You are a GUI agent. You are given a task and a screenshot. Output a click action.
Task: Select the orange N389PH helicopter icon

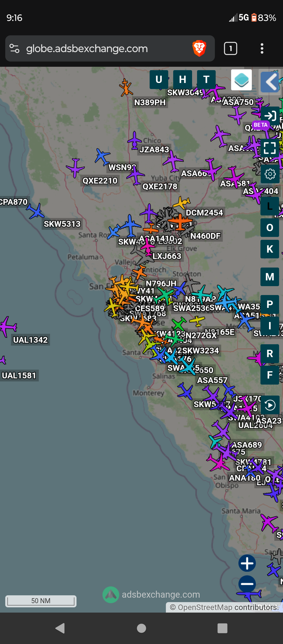point(126,88)
